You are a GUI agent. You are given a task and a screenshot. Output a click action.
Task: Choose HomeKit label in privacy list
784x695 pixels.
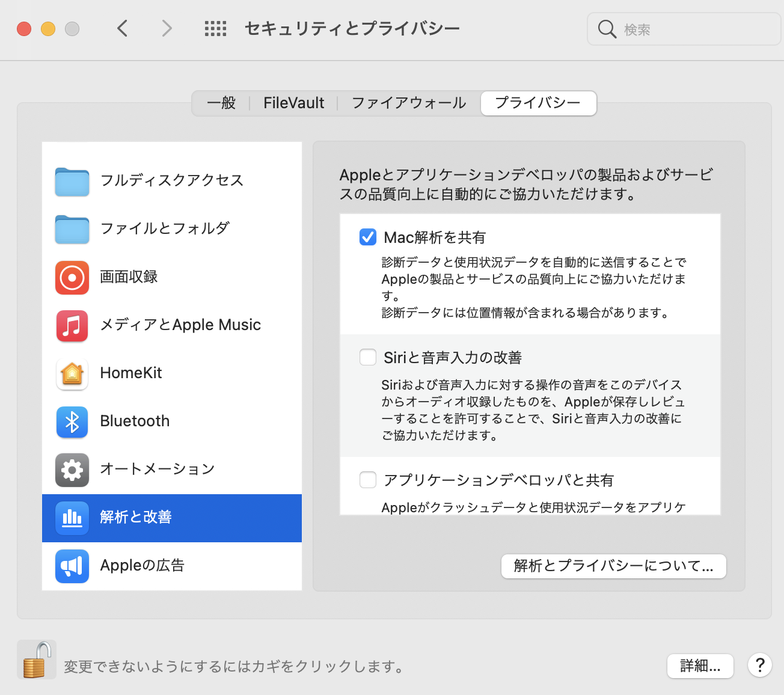pos(131,373)
